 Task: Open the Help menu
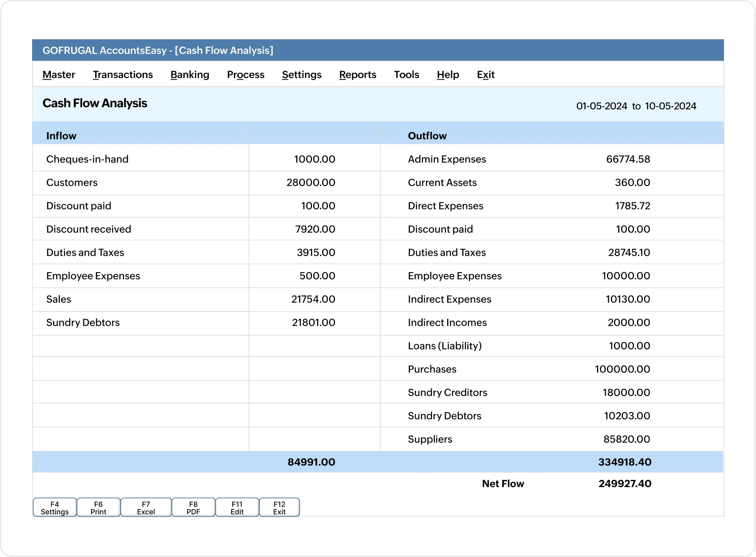tap(447, 75)
